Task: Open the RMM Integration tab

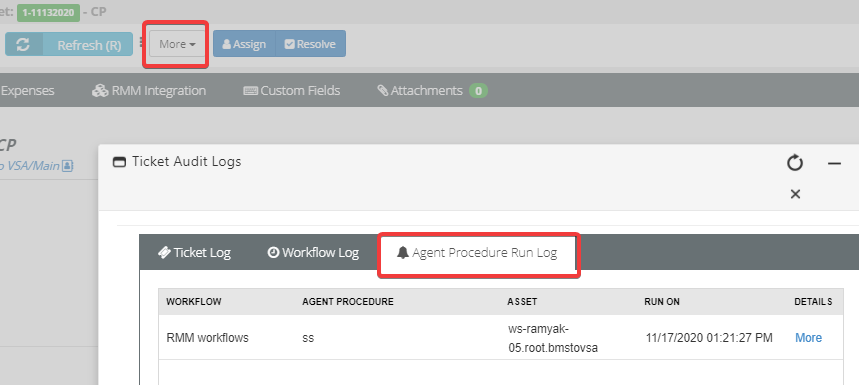Action: pos(149,90)
